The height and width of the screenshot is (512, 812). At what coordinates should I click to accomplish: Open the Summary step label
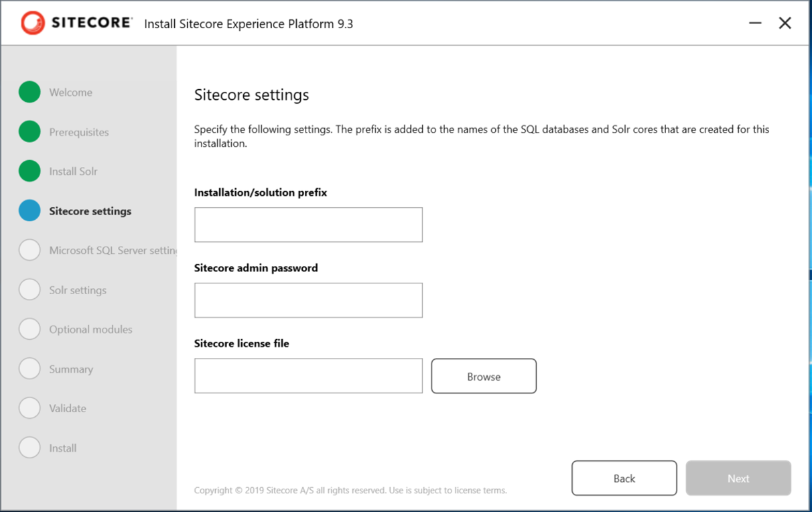(71, 369)
